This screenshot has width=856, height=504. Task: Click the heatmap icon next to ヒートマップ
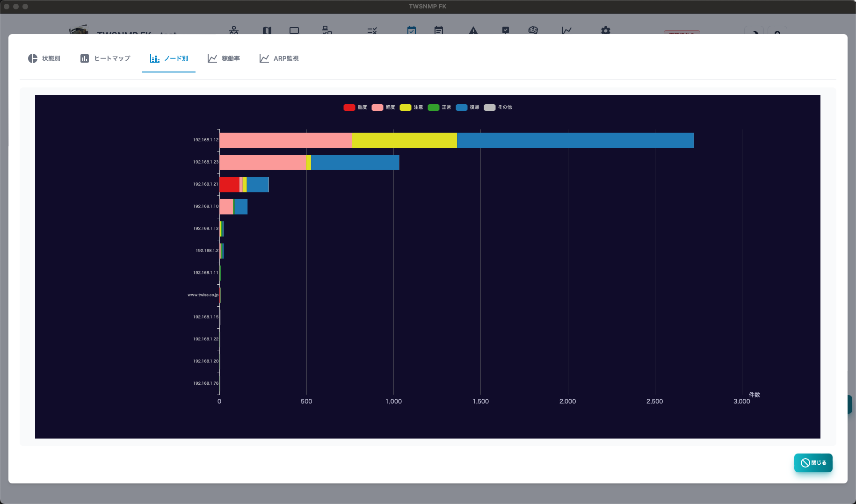click(x=85, y=58)
